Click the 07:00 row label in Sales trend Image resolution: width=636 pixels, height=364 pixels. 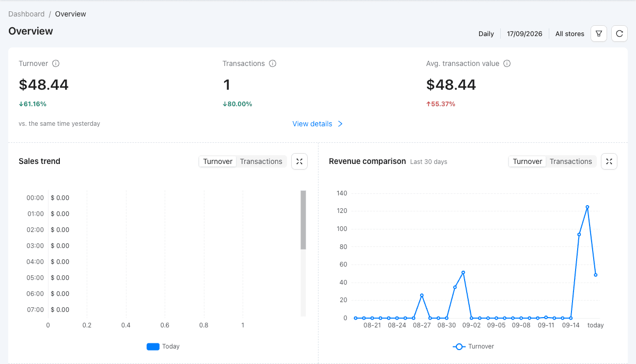[x=35, y=310]
